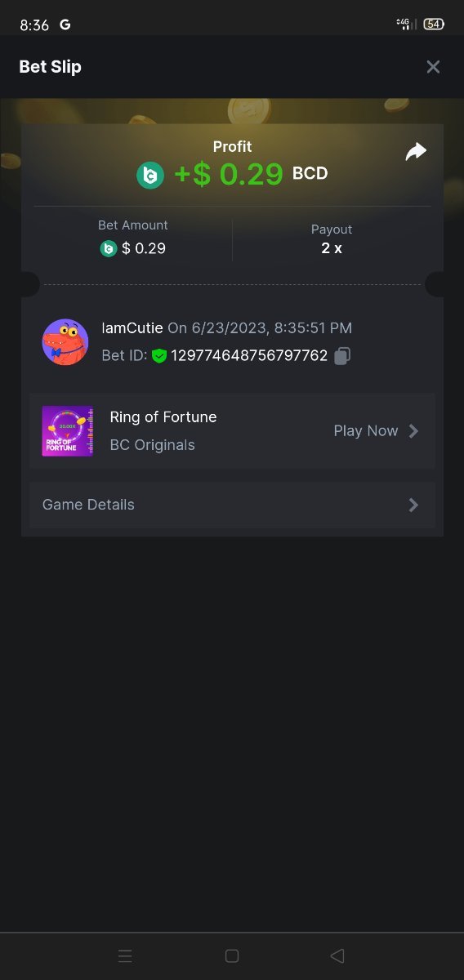Select the IamCutie username
Image resolution: width=464 pixels, height=980 pixels.
click(132, 328)
